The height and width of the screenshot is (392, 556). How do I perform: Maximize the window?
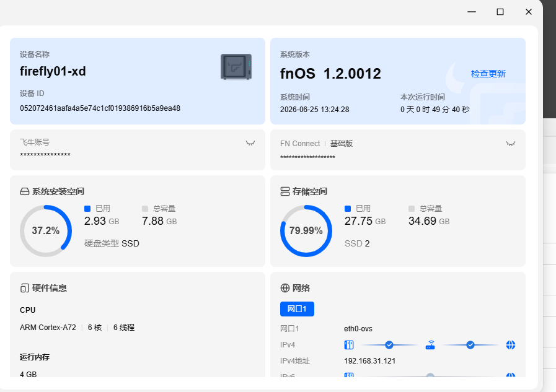pos(500,12)
